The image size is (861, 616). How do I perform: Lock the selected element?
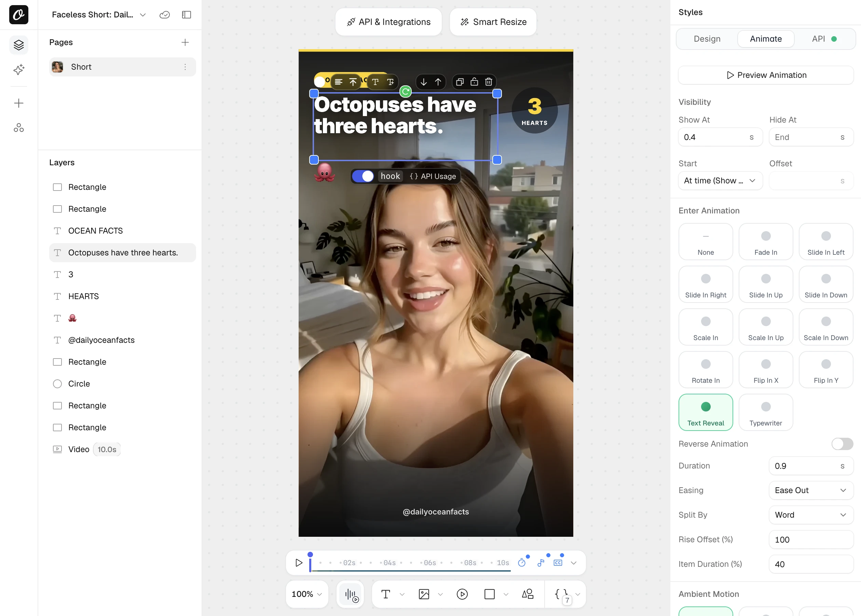click(474, 82)
